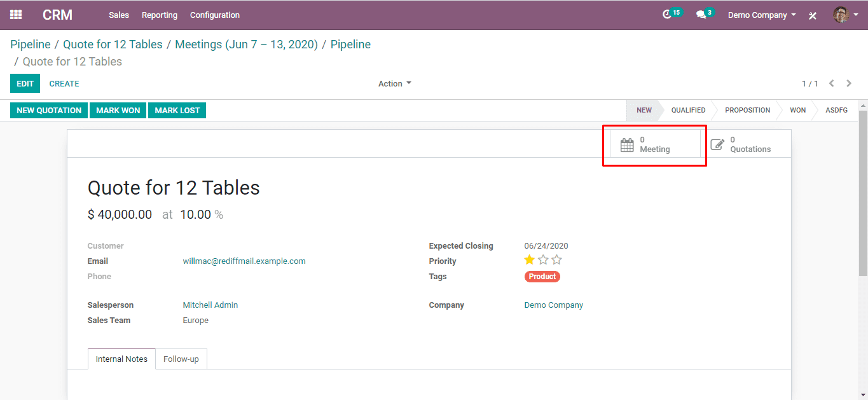Expand the user account dropdown arrow
This screenshot has width=868, height=400.
[x=856, y=15]
